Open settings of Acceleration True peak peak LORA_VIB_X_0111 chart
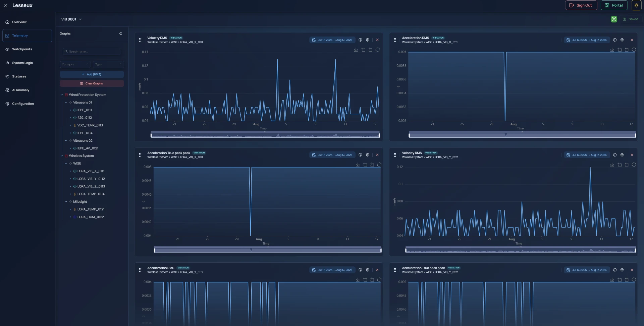 point(368,155)
